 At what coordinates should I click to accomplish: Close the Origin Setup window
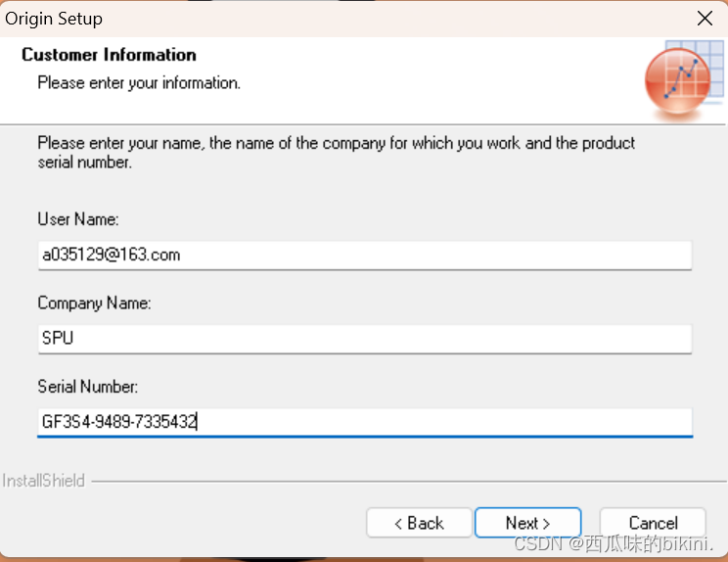705,19
